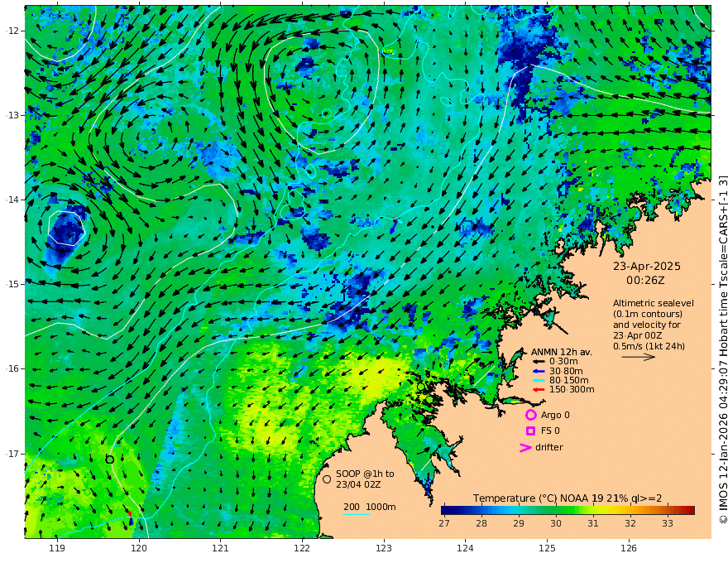The height and width of the screenshot is (563, 728).
Task: Click longitude label '122' on bottom axis
Action: 302,548
